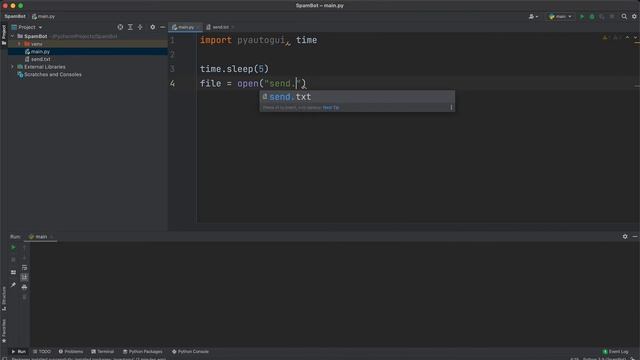Click Expand All in Project panel toolbar
Screen dimensions: 640x360
pyautogui.click(x=130, y=27)
